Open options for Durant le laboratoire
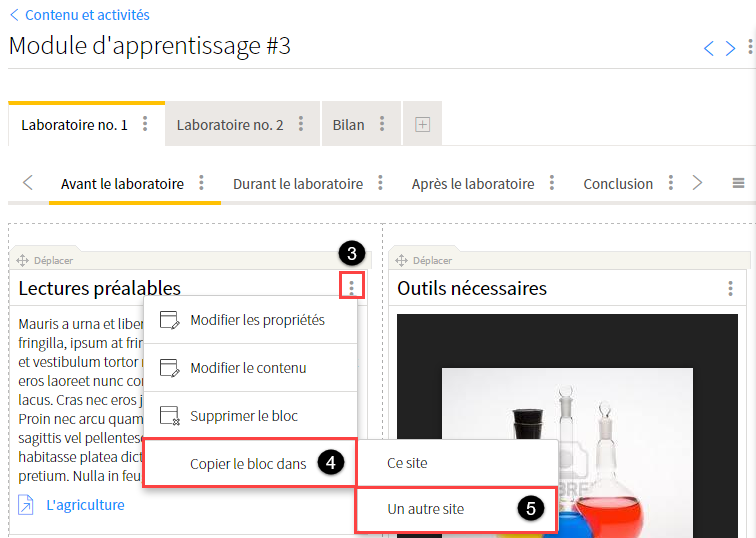Viewport: 756px width, 538px height. pos(380,183)
